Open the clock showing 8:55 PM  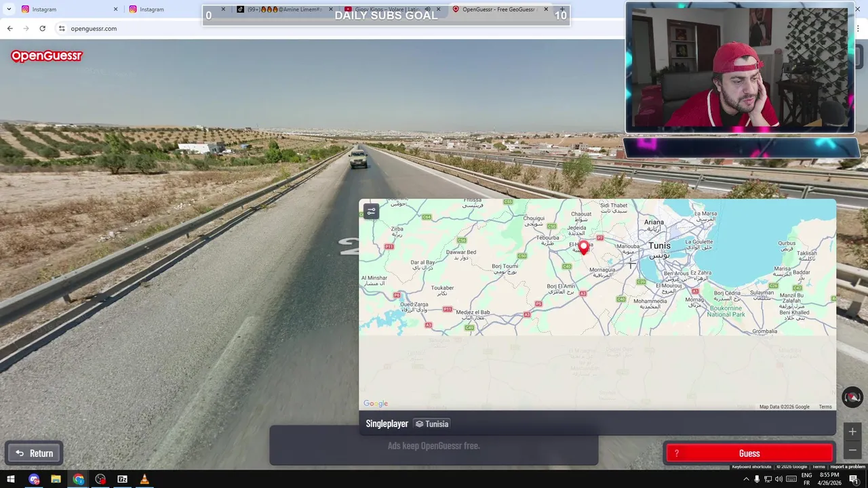(x=828, y=479)
